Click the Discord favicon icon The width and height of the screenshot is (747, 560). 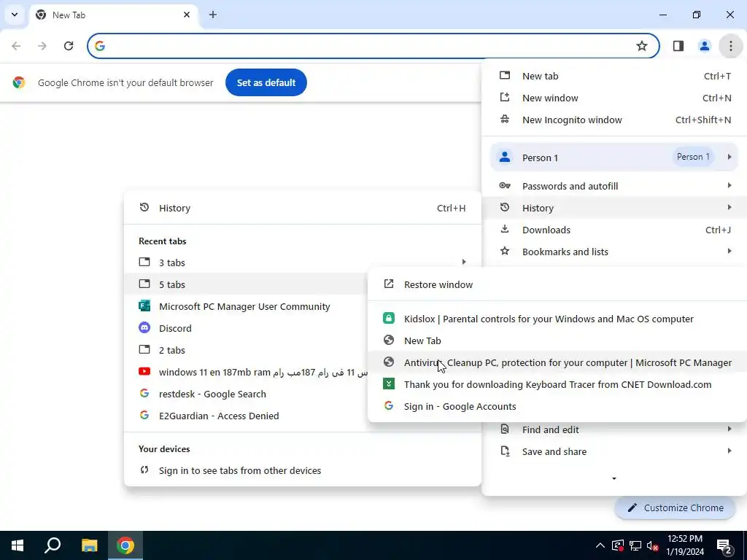pos(144,327)
